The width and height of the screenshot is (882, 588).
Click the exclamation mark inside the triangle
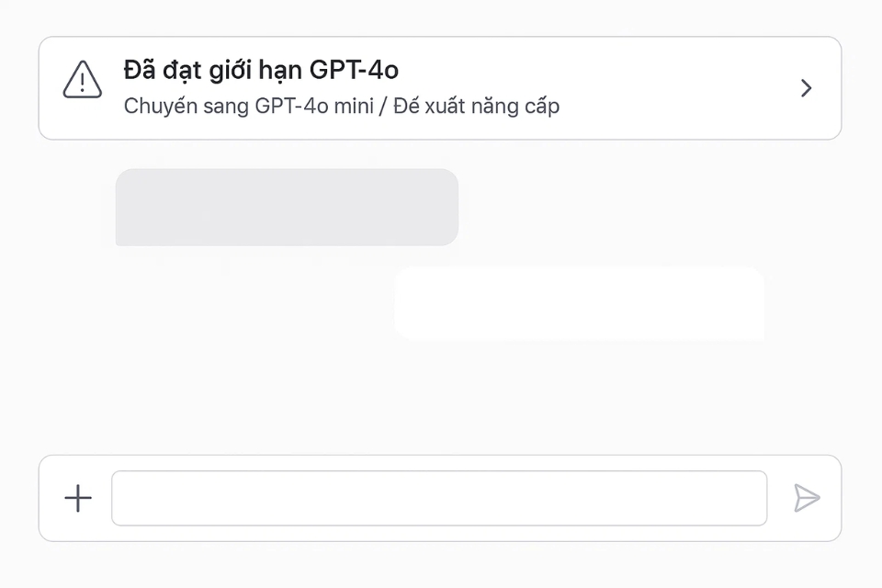click(x=81, y=84)
